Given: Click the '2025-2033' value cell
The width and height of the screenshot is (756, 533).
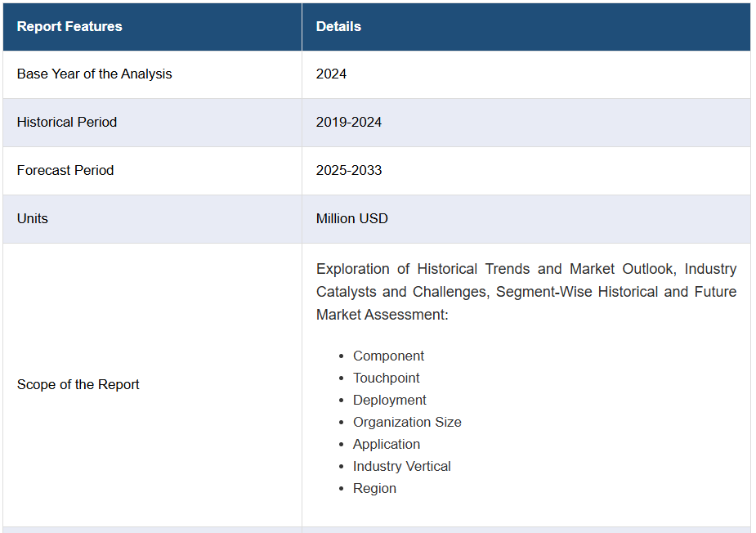Looking at the screenshot, I should coord(526,171).
